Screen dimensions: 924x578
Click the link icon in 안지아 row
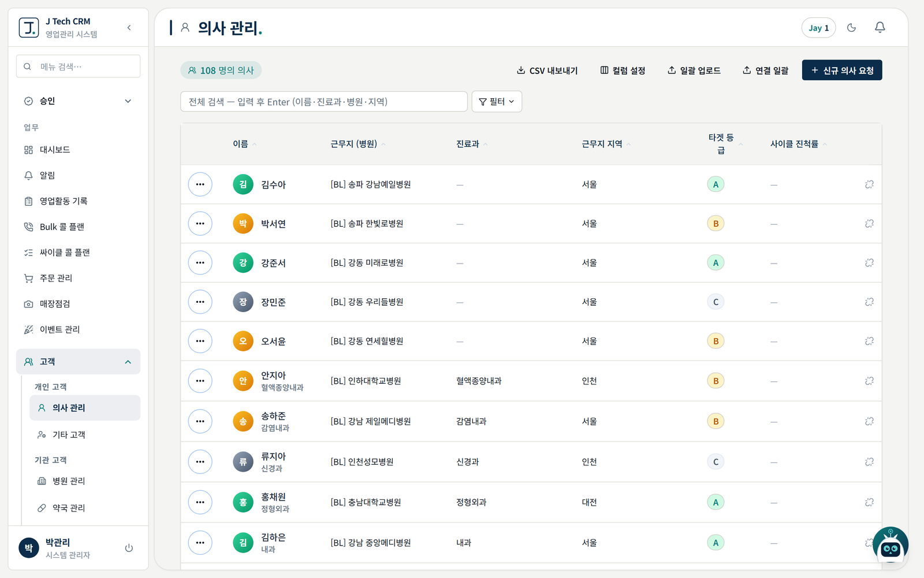869,381
